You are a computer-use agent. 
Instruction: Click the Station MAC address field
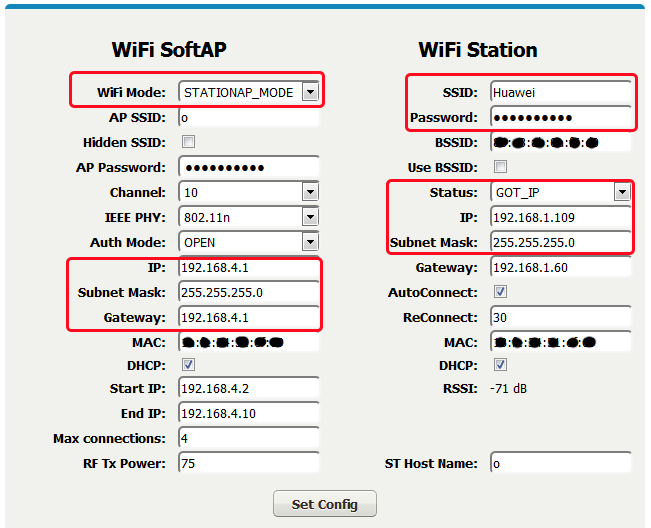point(561,342)
